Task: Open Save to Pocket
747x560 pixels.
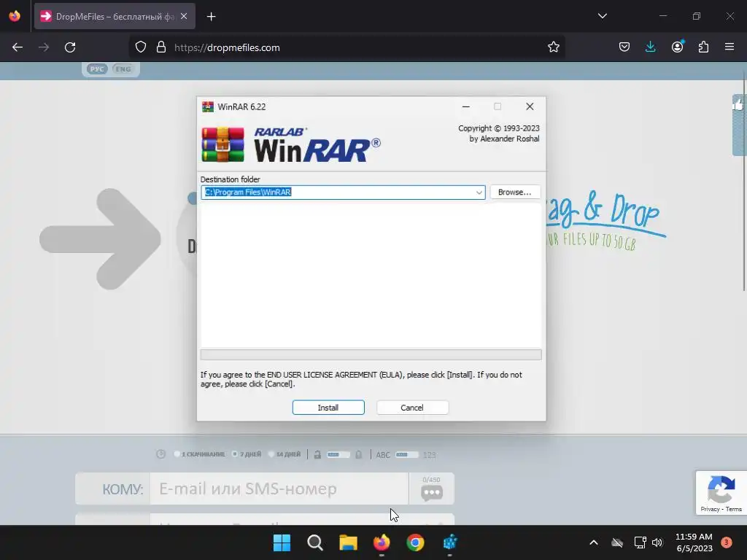Action: tap(624, 47)
